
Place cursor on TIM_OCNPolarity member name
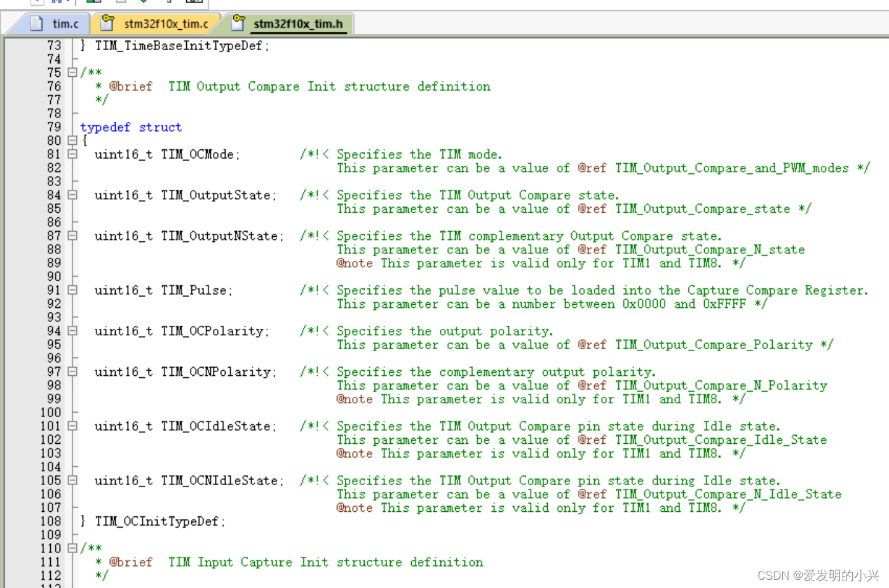click(215, 371)
